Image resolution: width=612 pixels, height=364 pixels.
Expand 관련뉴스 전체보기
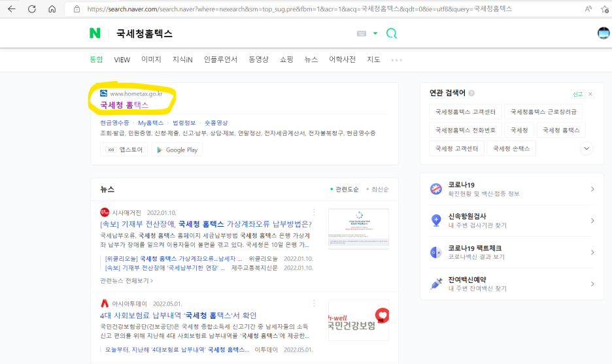point(126,280)
